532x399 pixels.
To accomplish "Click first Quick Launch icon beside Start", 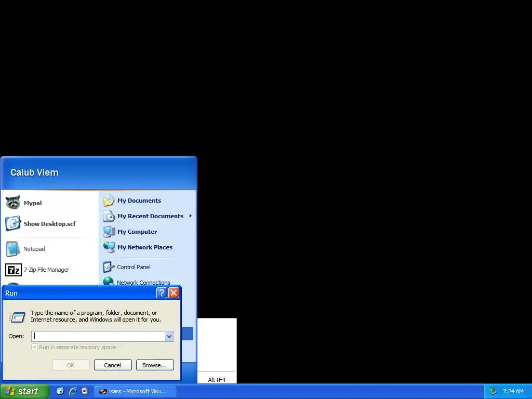I will [x=60, y=391].
